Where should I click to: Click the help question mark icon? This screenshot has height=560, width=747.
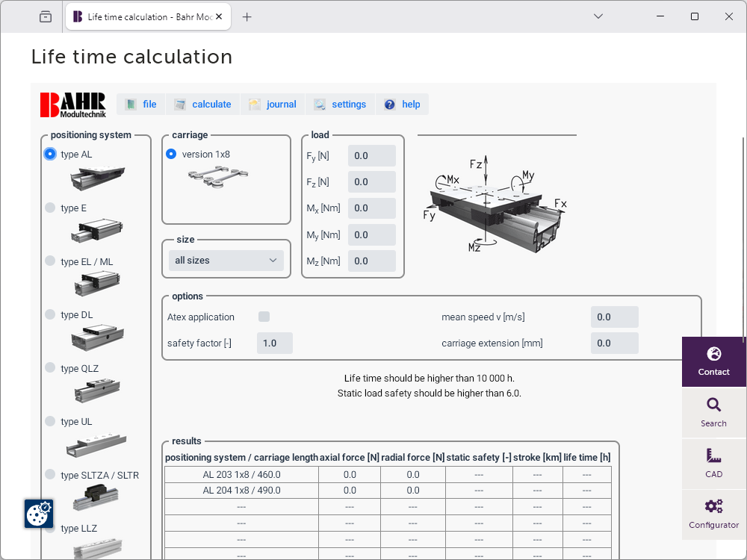[390, 105]
